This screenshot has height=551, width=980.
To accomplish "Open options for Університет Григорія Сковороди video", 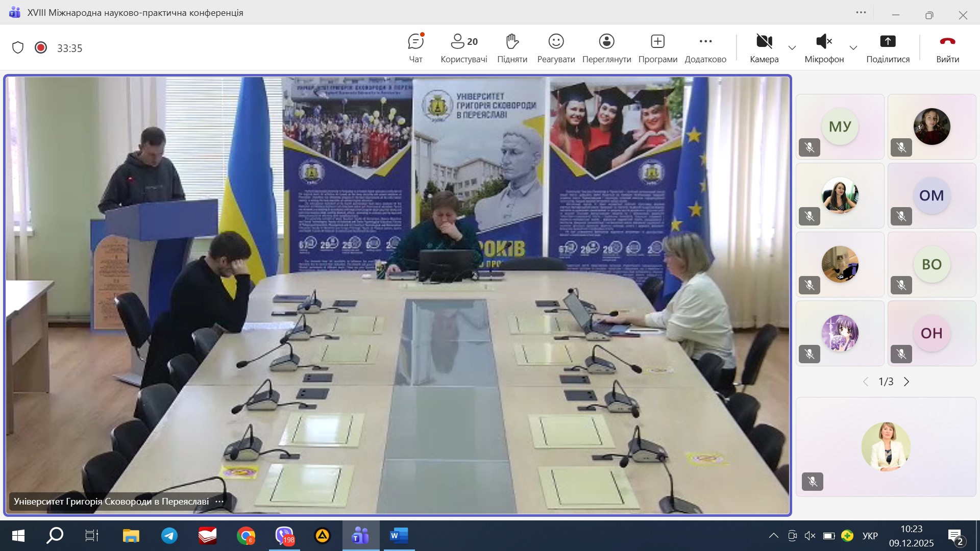I will (x=219, y=502).
